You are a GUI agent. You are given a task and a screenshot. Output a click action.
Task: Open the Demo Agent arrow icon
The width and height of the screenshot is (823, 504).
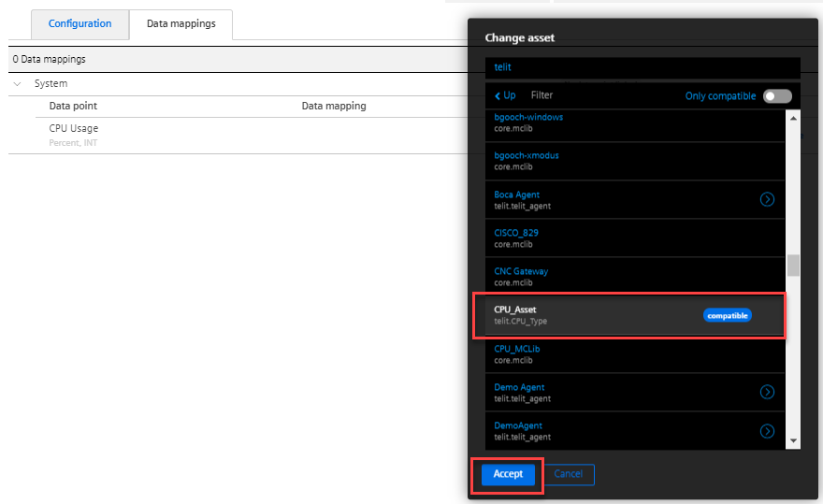(x=767, y=392)
